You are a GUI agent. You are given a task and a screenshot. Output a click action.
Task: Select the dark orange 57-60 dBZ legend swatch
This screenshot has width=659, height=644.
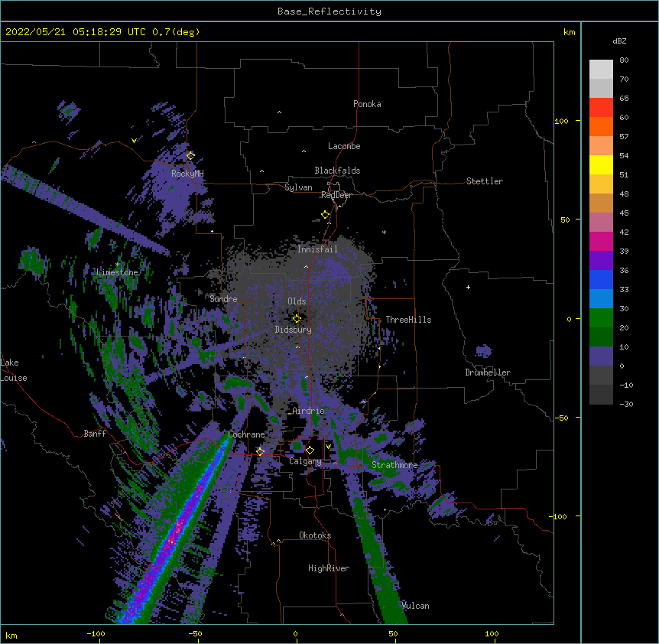(x=601, y=126)
